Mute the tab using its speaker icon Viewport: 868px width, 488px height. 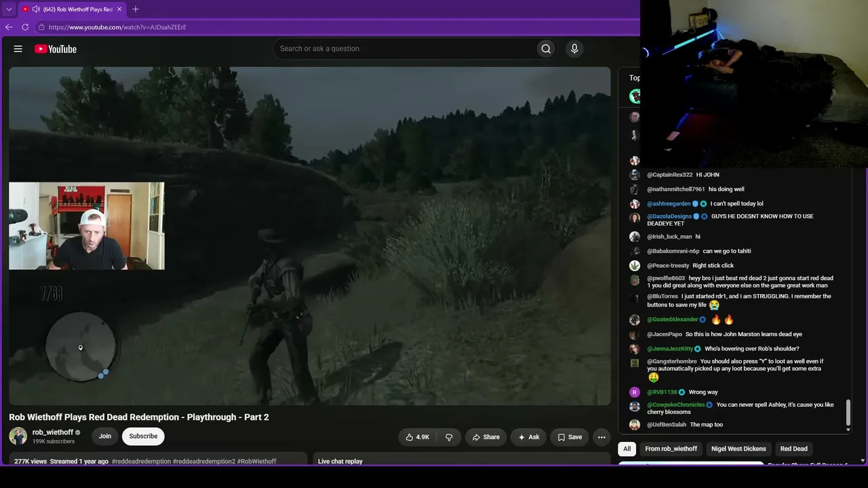pos(36,9)
